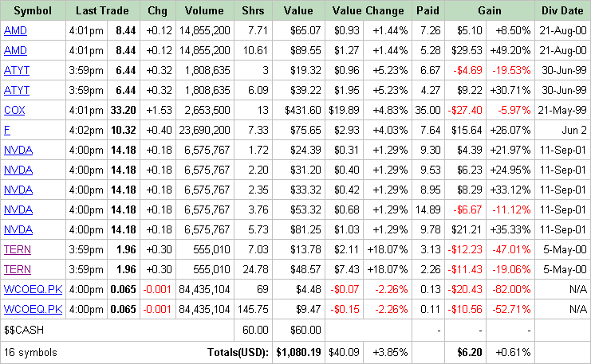Image resolution: width=591 pixels, height=364 pixels.
Task: Open the NVDA link in the 2.35 shares row
Action: coord(18,190)
